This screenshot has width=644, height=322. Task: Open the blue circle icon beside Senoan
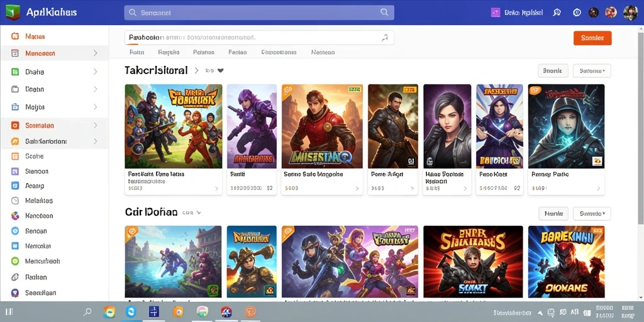[x=15, y=231]
